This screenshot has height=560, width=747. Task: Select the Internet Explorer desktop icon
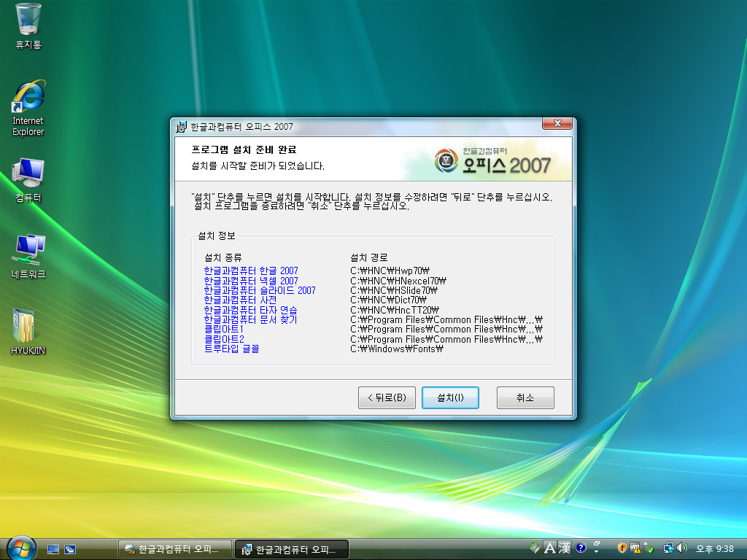tap(28, 109)
